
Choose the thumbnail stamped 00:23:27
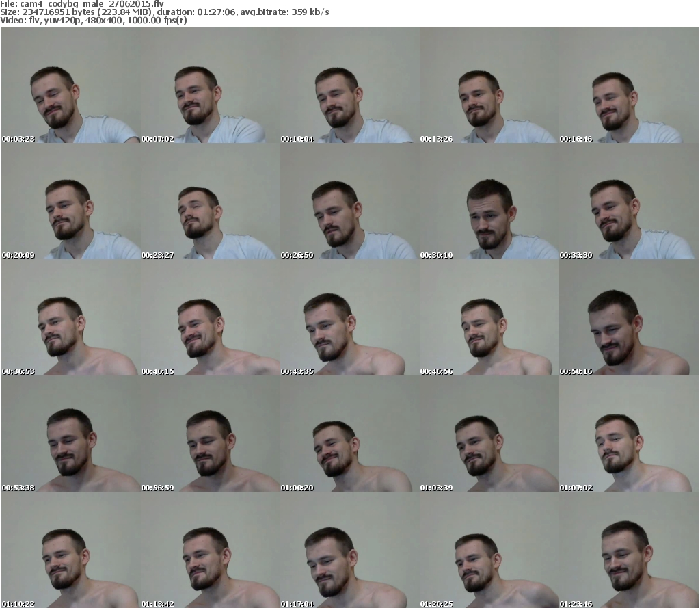211,201
